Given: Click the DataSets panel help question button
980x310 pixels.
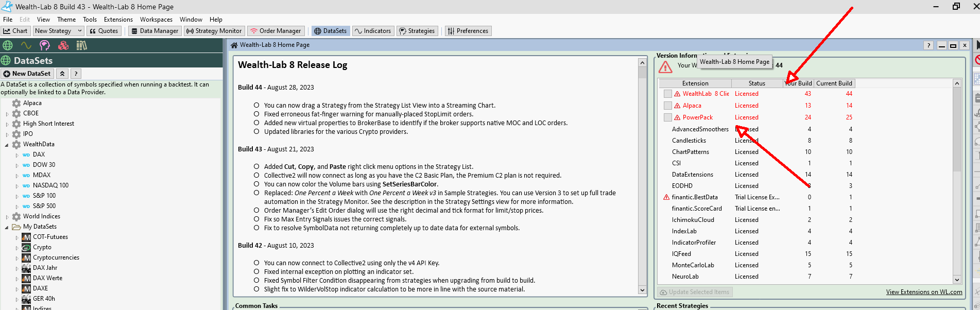Looking at the screenshot, I should [76, 74].
